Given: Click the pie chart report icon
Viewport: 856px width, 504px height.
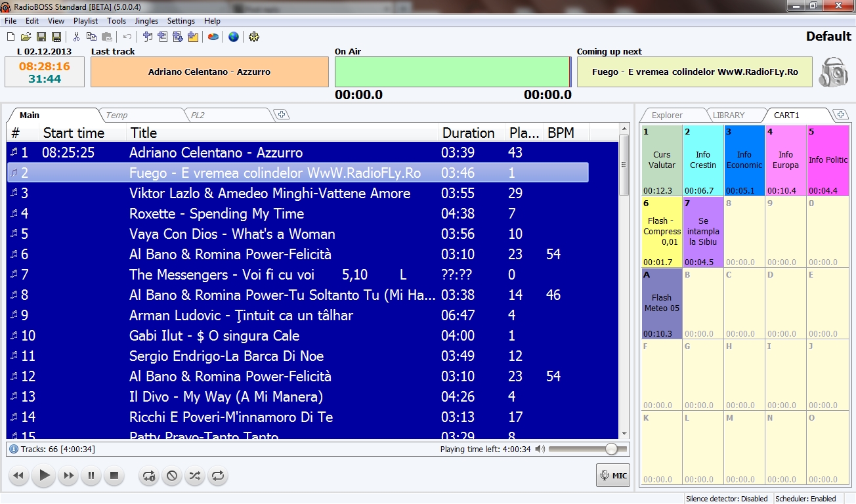Looking at the screenshot, I should click(213, 37).
